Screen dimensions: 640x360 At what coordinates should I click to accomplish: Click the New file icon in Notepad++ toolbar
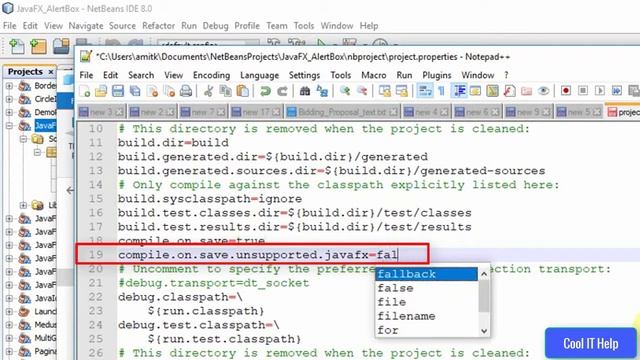pyautogui.click(x=85, y=91)
